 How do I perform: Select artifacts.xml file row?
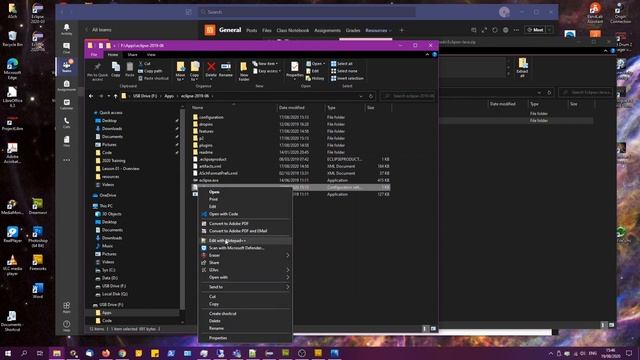click(x=291, y=166)
